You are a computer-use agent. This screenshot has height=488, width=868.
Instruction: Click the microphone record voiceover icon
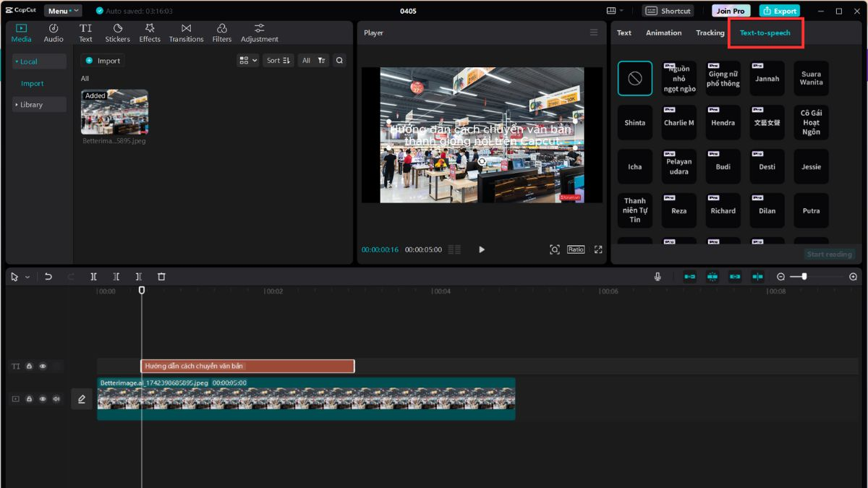tap(658, 277)
